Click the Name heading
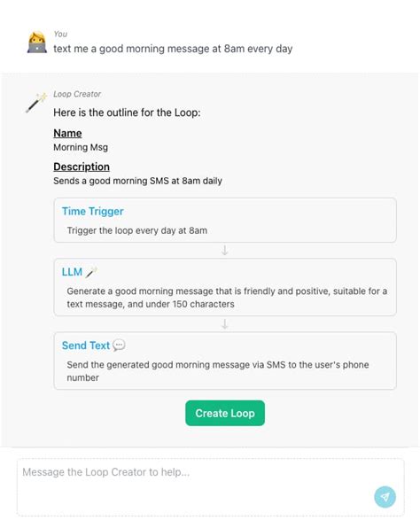This screenshot has width=420, height=528. pos(67,134)
